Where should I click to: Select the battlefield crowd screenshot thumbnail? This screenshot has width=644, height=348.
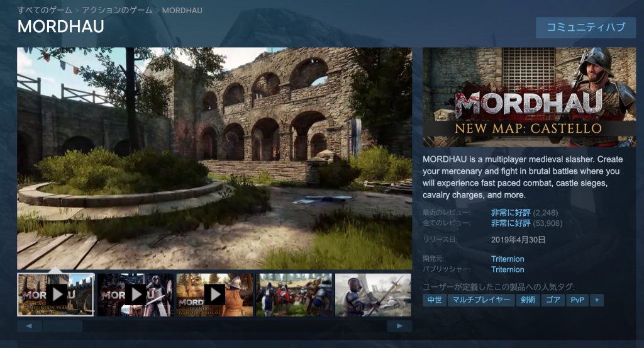pyautogui.click(x=294, y=295)
